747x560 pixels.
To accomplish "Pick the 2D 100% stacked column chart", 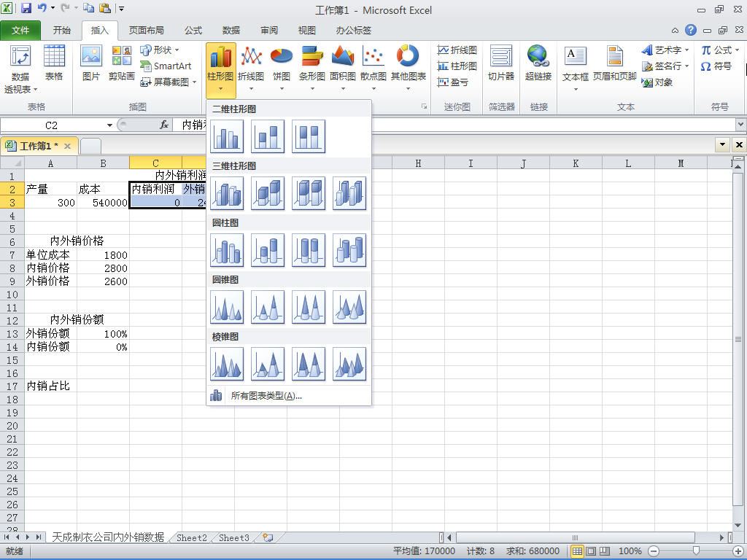I will click(x=309, y=136).
